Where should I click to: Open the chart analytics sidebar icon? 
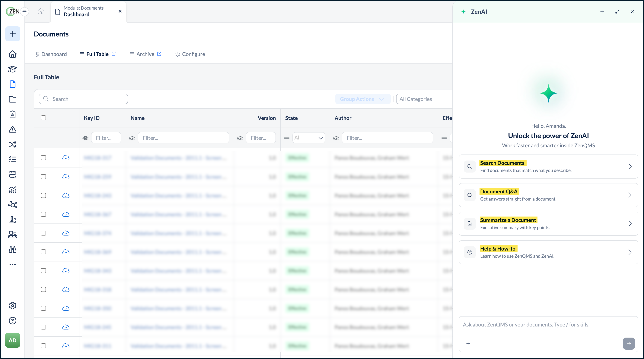click(12, 189)
